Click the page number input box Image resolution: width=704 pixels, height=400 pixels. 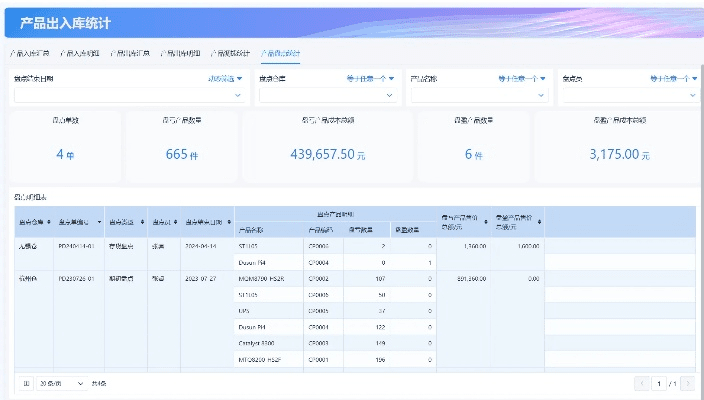click(x=658, y=383)
